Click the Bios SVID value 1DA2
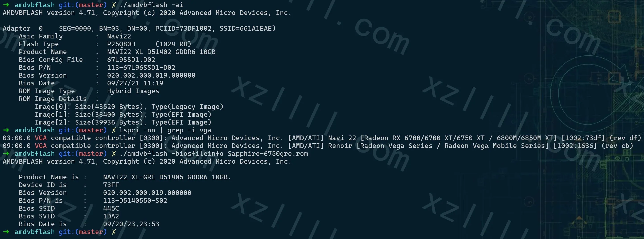The width and height of the screenshot is (644, 239). tap(111, 216)
